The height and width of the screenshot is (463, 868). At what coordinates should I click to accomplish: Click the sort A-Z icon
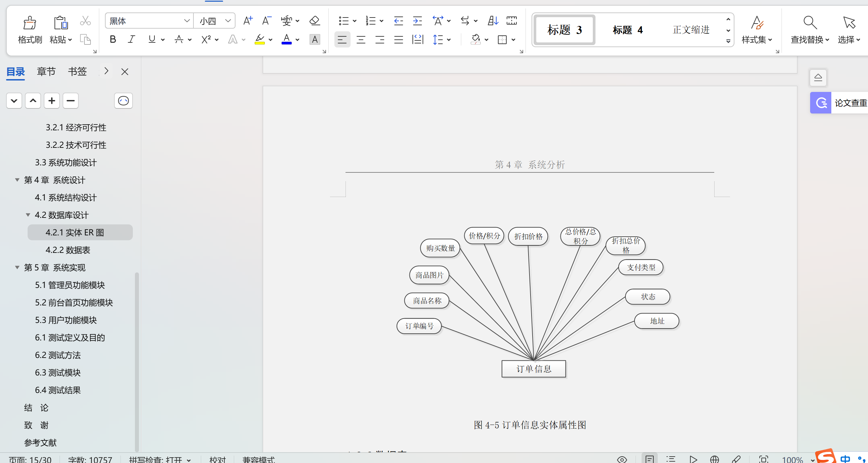[x=493, y=21]
